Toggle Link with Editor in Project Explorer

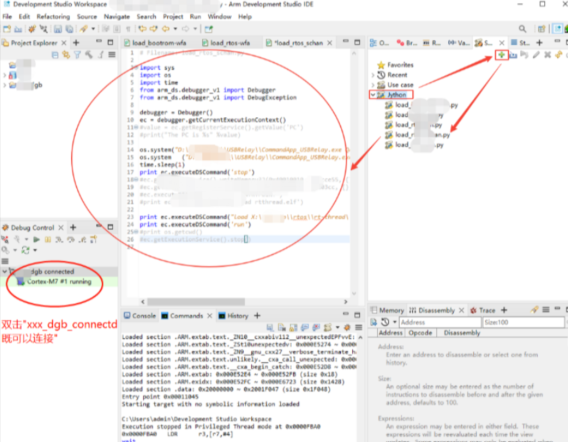click(x=66, y=55)
